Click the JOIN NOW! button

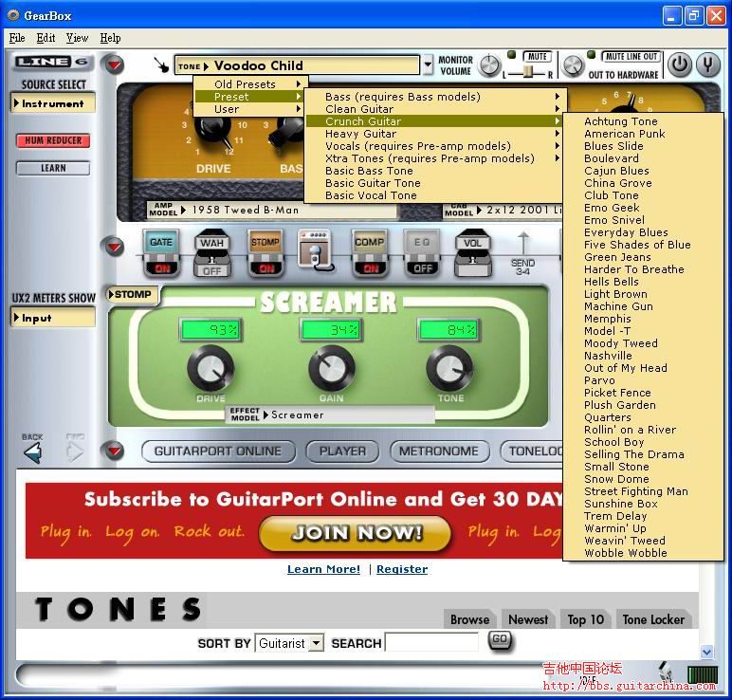tap(355, 532)
